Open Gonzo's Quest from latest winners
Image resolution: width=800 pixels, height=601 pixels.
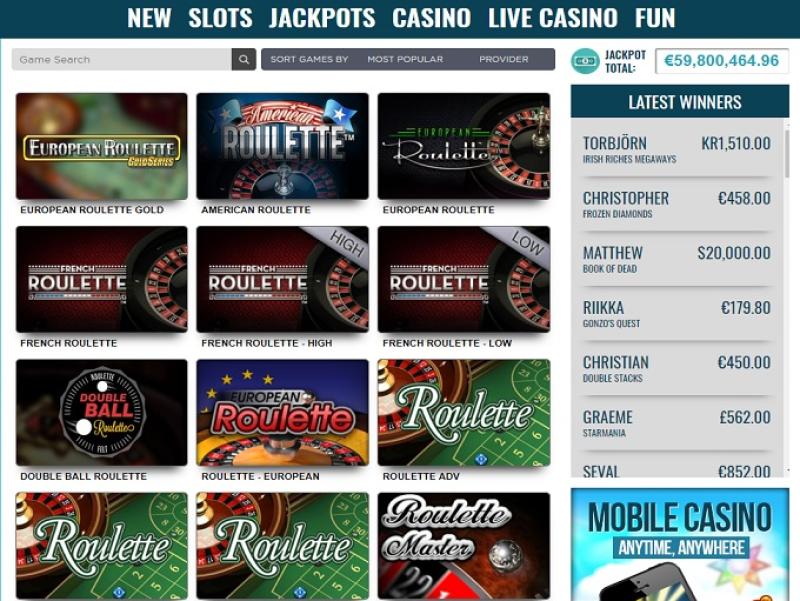coord(677,314)
